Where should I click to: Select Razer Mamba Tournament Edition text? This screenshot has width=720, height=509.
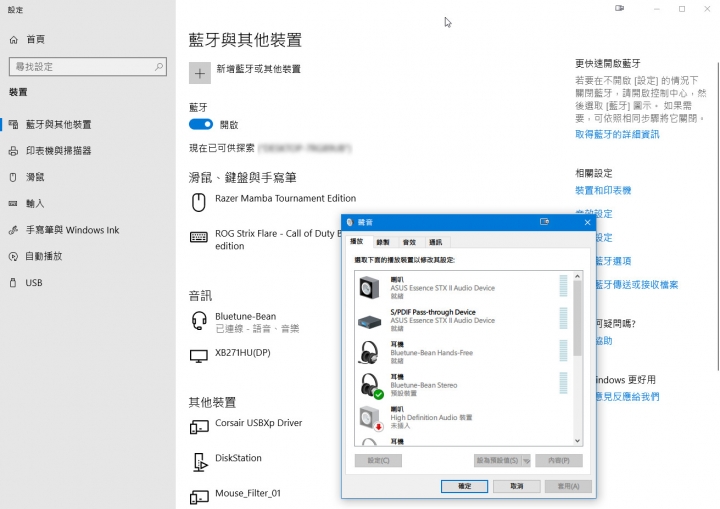tap(286, 198)
